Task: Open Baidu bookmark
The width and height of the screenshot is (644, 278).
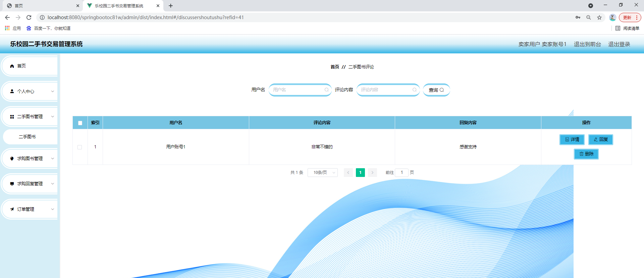Action: [49, 28]
